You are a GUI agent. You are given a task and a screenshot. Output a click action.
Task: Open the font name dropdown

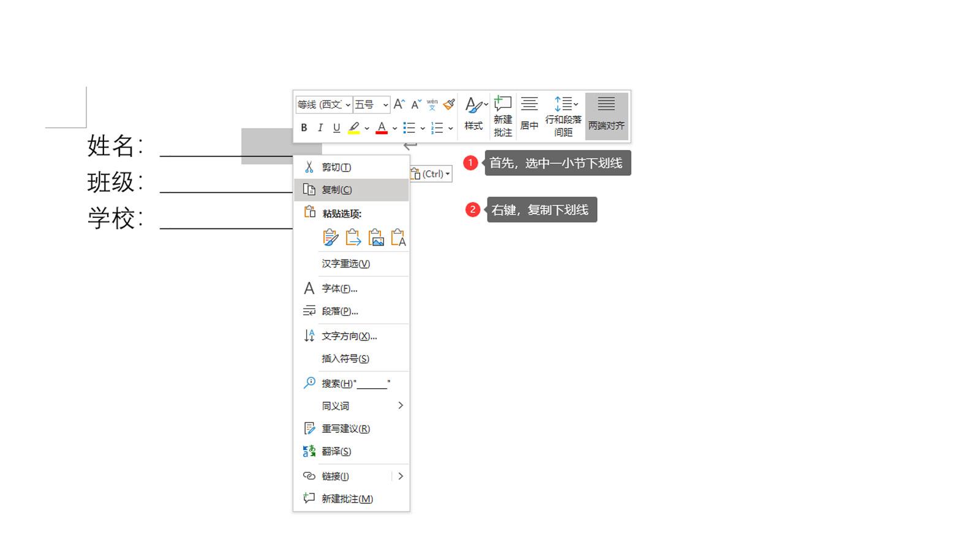(x=347, y=104)
